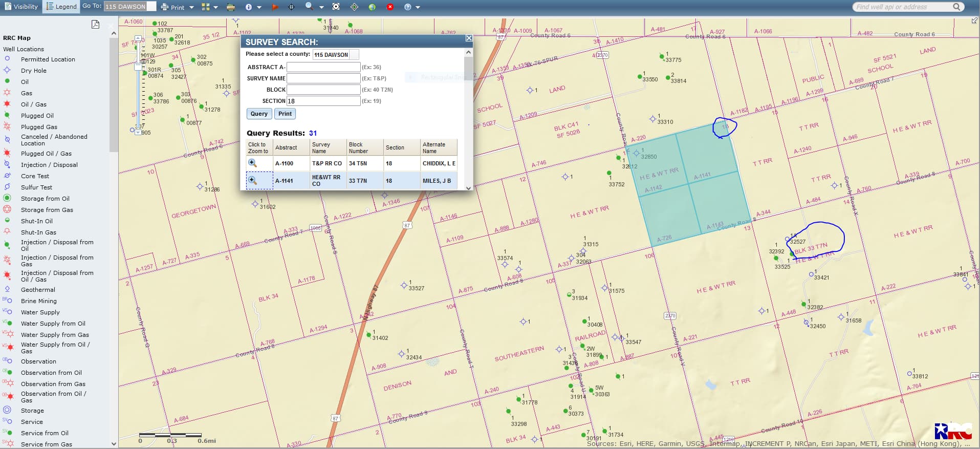Click the Geothermal legend symbol
Screen dimensions: 980x449
(7, 289)
